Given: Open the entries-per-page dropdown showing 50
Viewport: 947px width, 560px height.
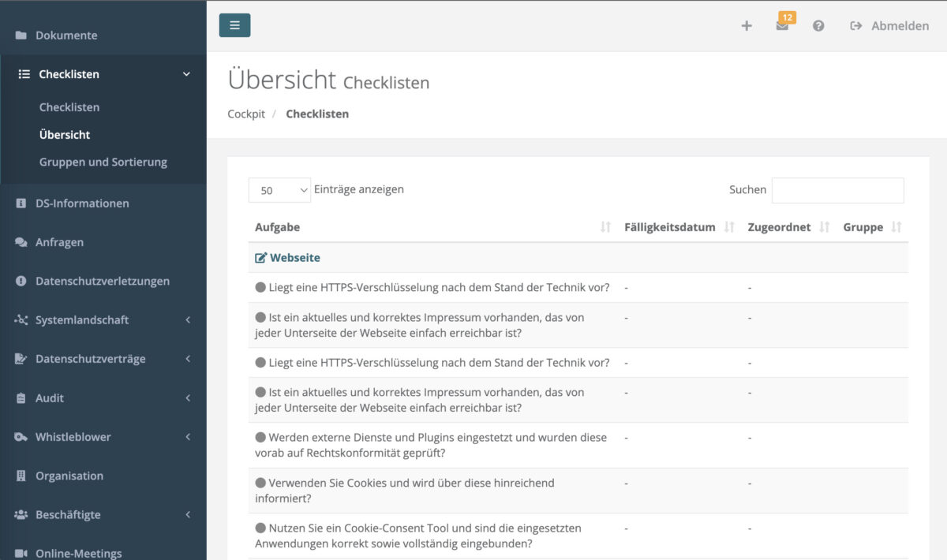Looking at the screenshot, I should (x=279, y=190).
